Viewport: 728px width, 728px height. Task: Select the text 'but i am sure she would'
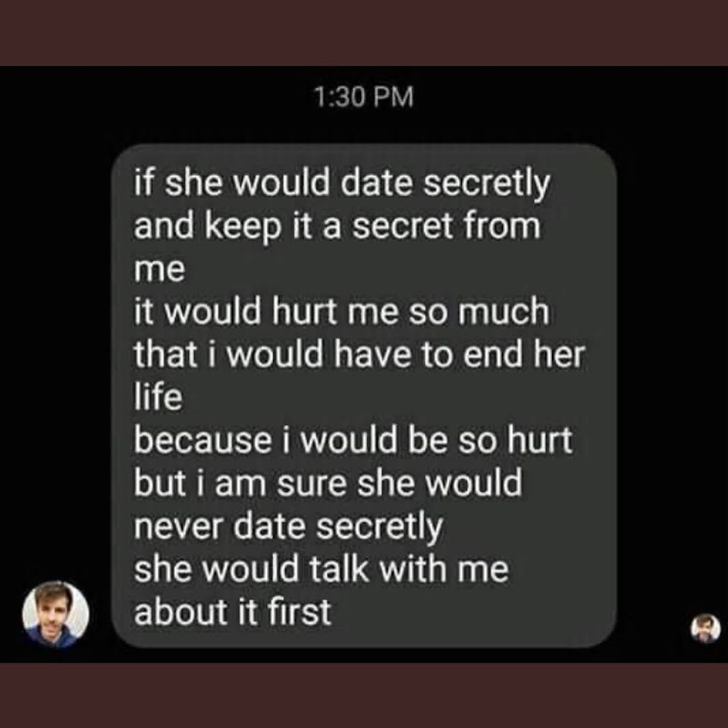[328, 484]
